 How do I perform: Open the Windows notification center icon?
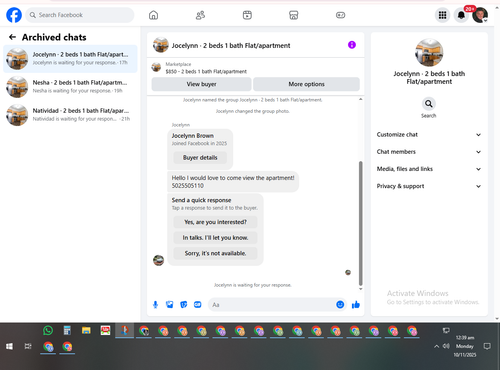(487, 346)
